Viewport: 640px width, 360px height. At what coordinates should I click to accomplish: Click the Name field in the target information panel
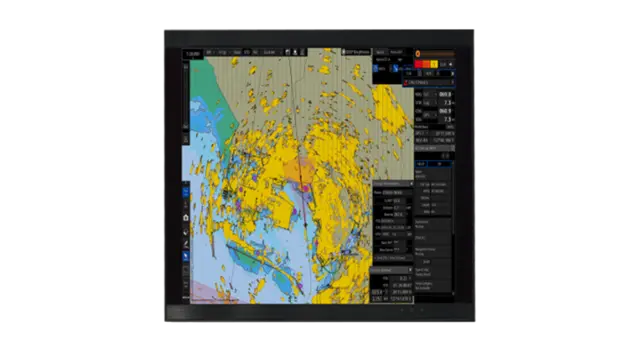click(x=397, y=192)
